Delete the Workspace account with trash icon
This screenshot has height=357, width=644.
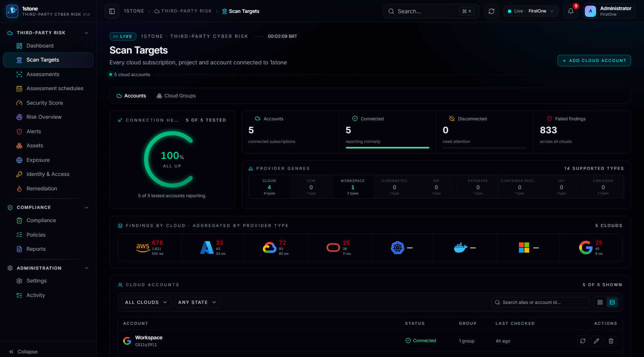coord(611,341)
